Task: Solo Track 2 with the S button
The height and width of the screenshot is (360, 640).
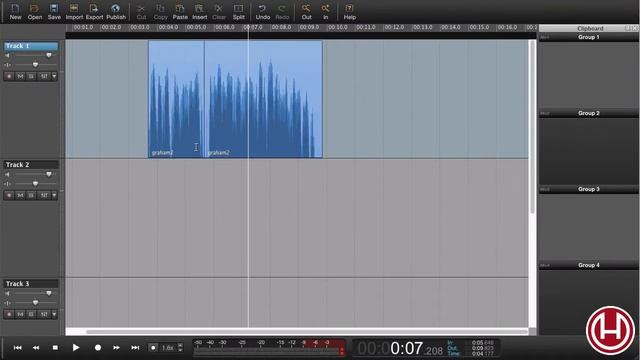Action: coord(31,196)
